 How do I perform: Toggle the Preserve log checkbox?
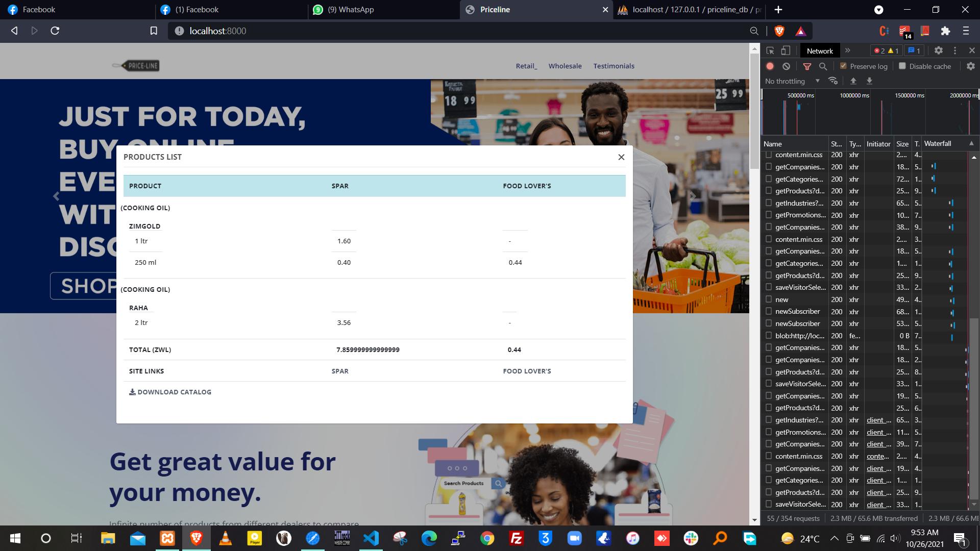843,66
